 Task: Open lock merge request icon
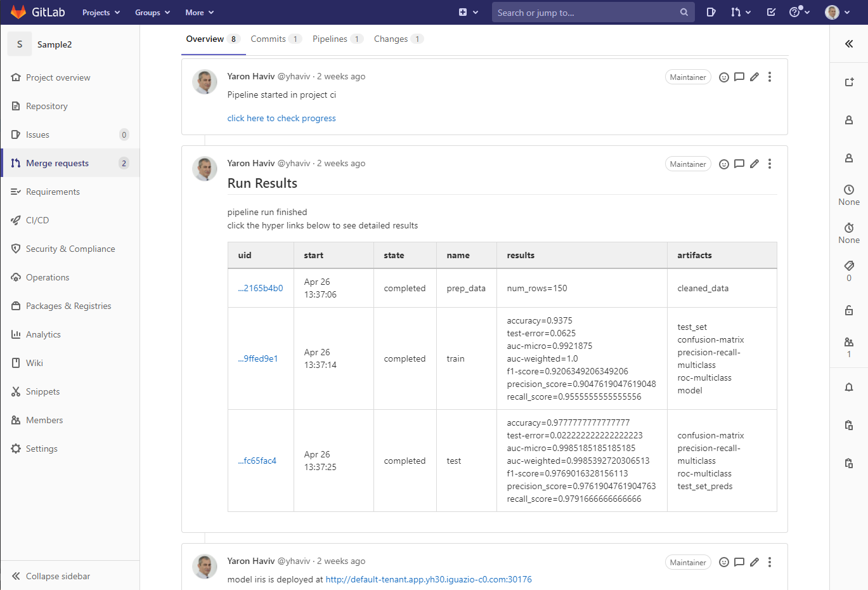click(x=849, y=310)
